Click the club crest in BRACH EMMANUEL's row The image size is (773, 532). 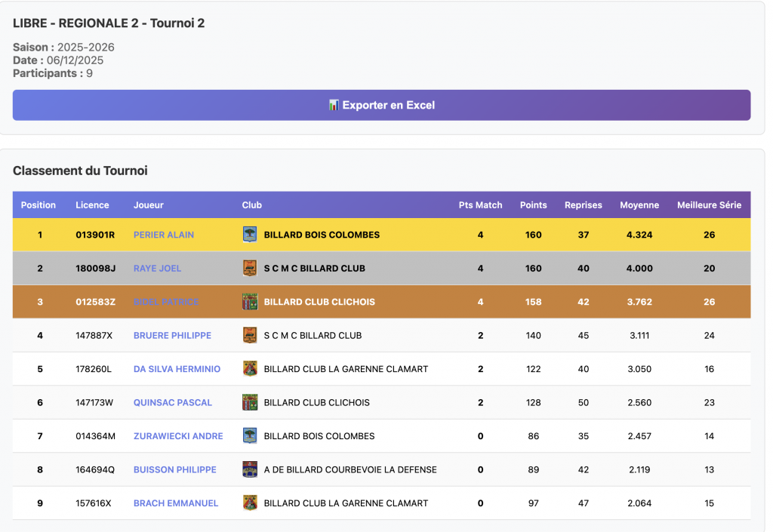click(x=250, y=503)
